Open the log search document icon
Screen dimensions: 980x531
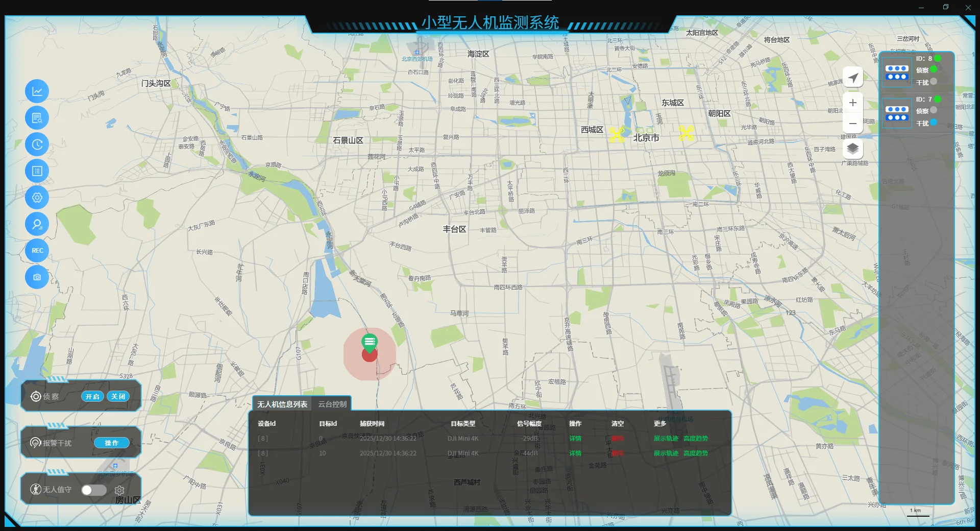click(37, 118)
